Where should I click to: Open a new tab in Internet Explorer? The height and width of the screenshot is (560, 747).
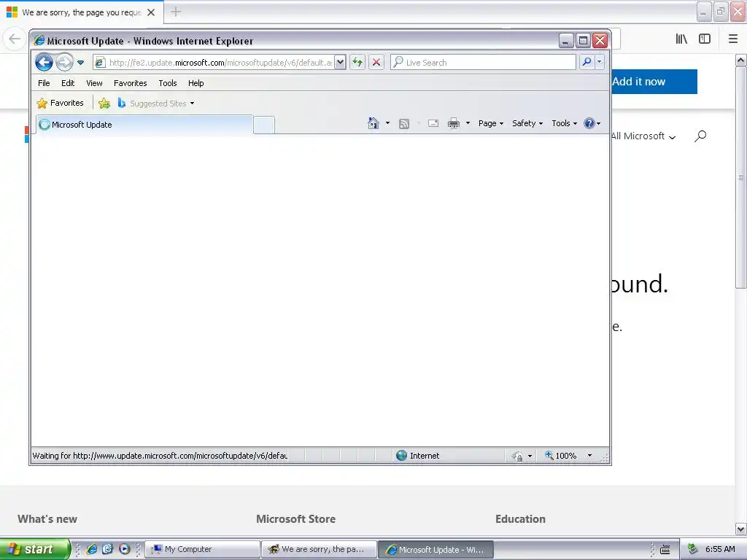click(x=264, y=125)
